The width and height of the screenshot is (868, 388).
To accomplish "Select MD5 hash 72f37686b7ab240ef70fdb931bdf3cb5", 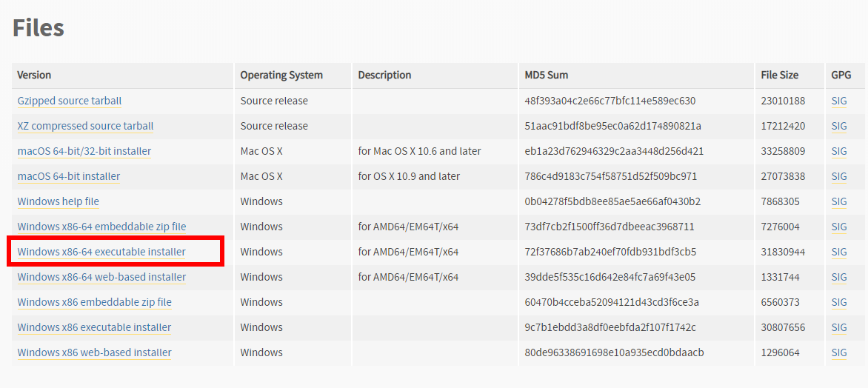I will tap(610, 252).
